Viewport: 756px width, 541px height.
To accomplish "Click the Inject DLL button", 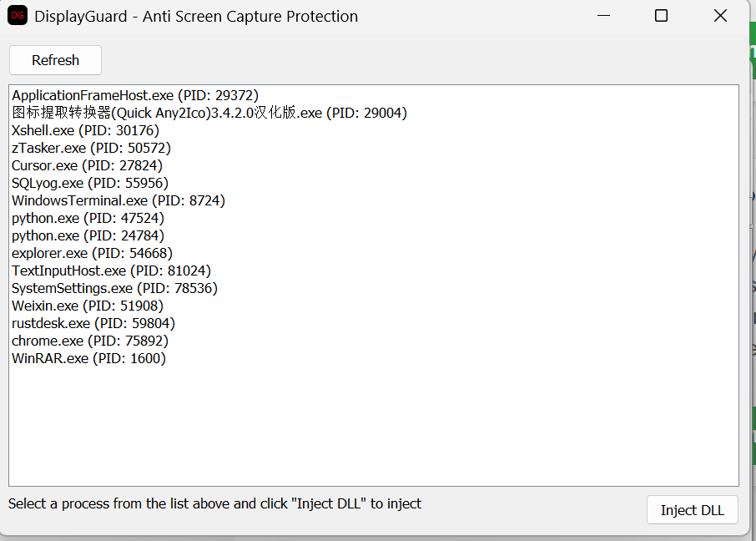I will click(692, 510).
